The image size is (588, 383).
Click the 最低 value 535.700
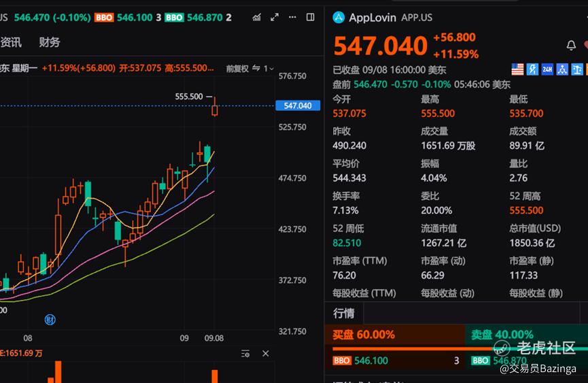pos(526,114)
